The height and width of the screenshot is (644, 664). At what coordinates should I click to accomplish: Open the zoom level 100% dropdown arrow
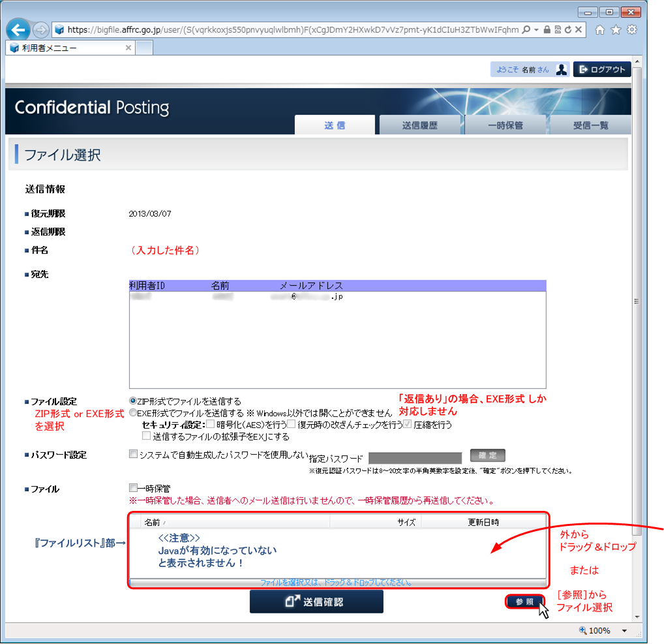pyautogui.click(x=624, y=631)
